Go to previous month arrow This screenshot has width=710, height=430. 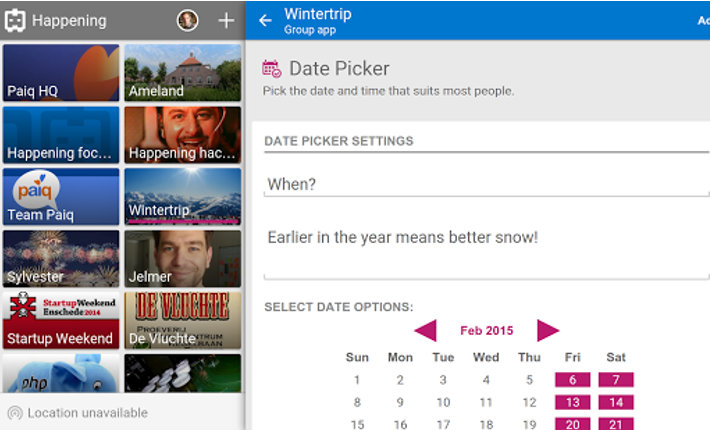(x=425, y=331)
